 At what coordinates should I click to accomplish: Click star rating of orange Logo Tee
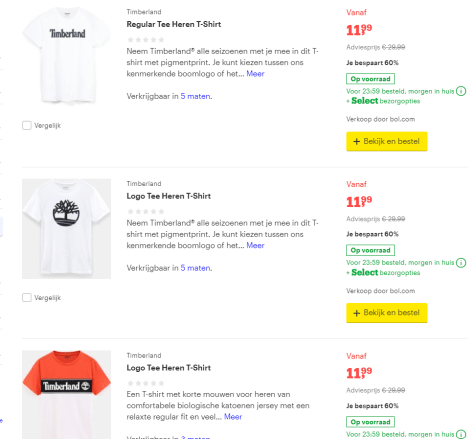pos(146,383)
